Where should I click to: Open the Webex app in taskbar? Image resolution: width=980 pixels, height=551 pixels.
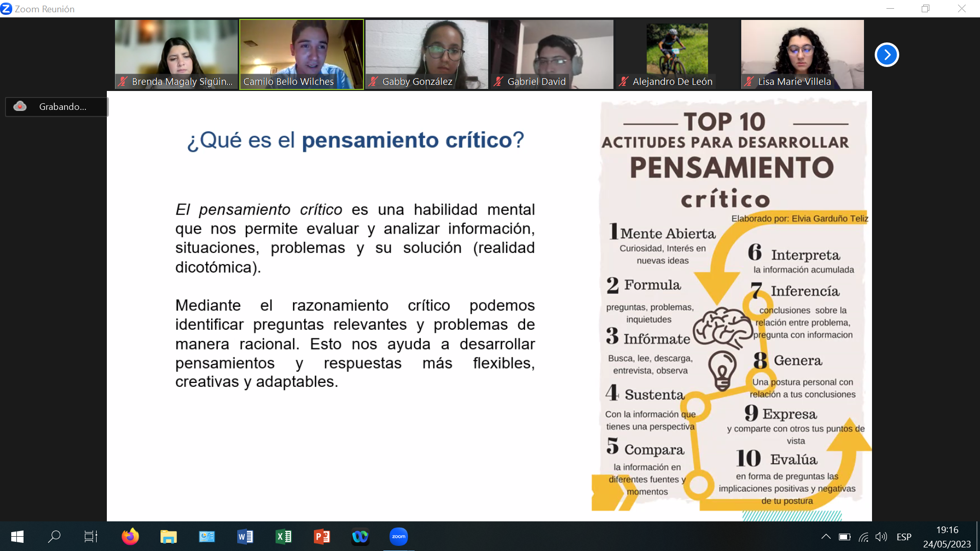[x=360, y=536]
